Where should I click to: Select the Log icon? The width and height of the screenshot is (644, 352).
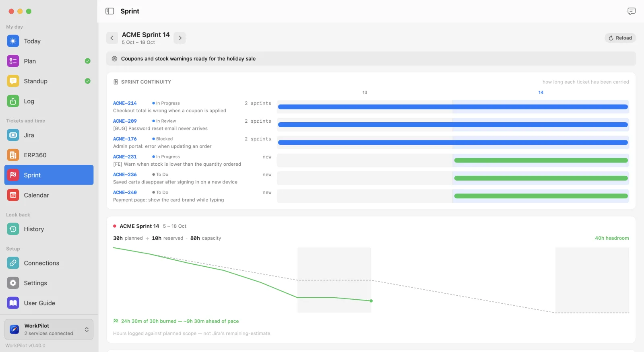tap(13, 101)
